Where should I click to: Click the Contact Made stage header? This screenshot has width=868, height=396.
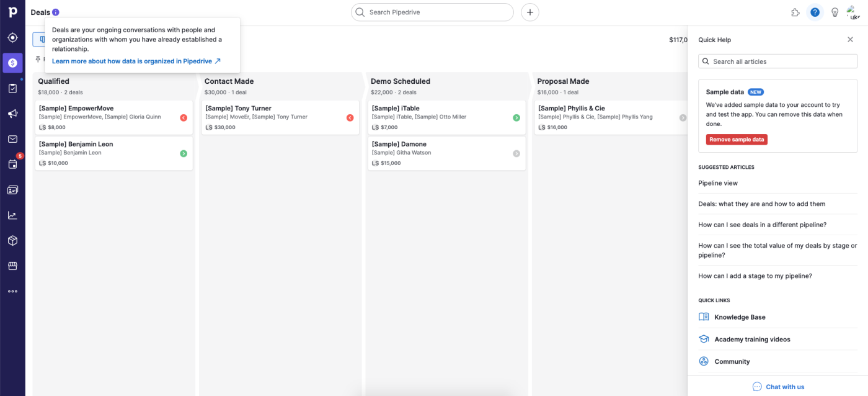(x=229, y=81)
